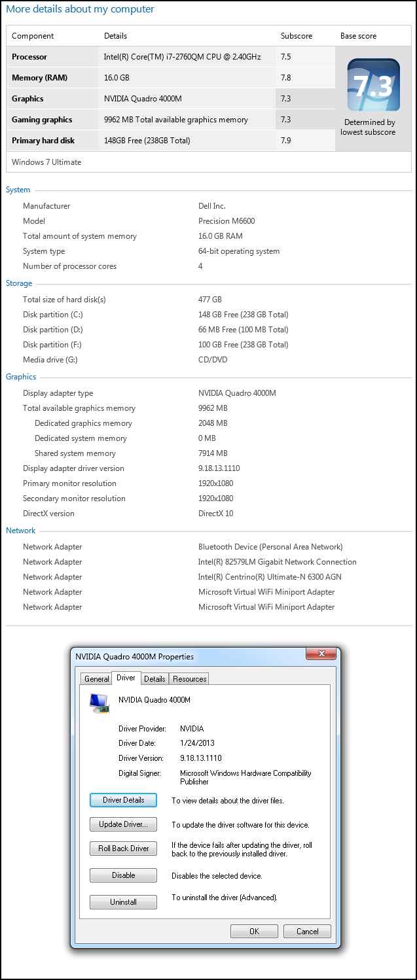Viewport: 417px width, 980px height.
Task: Select the Gaming graphics row label
Action: (42, 120)
